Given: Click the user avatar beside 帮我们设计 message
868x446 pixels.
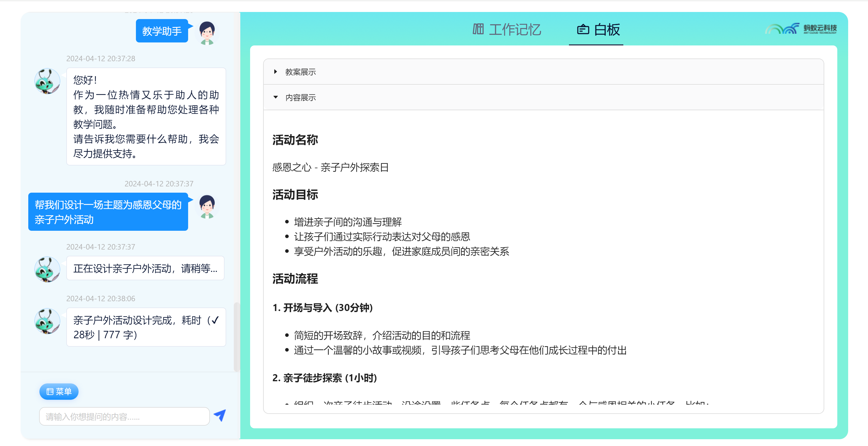Looking at the screenshot, I should point(207,206).
